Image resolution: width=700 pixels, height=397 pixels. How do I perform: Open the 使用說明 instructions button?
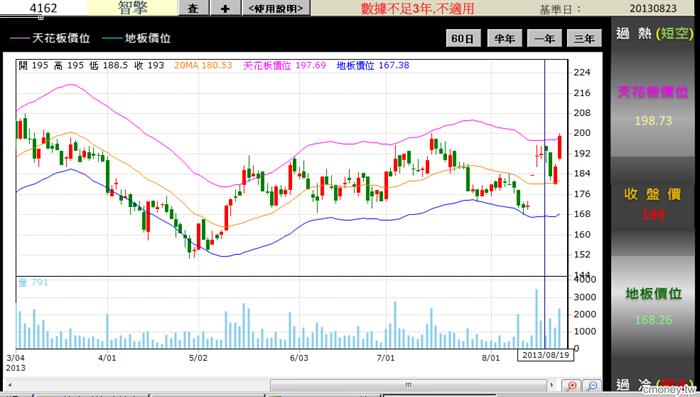[275, 8]
